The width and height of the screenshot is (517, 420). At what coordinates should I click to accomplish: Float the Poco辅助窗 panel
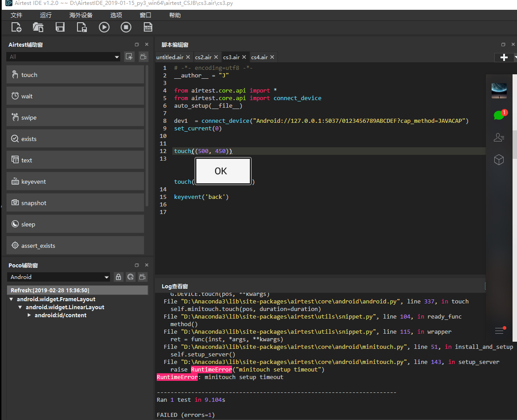[137, 265]
